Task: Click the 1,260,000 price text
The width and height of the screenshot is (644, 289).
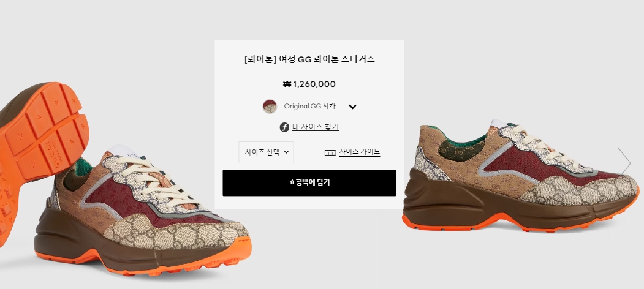Action: 314,84
